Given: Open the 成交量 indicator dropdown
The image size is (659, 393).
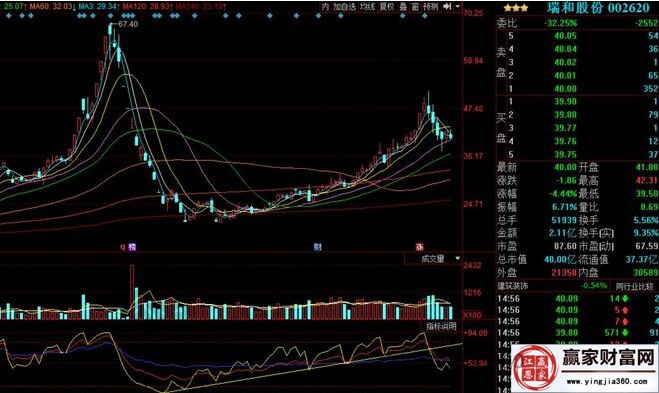Looking at the screenshot, I should pos(433,258).
